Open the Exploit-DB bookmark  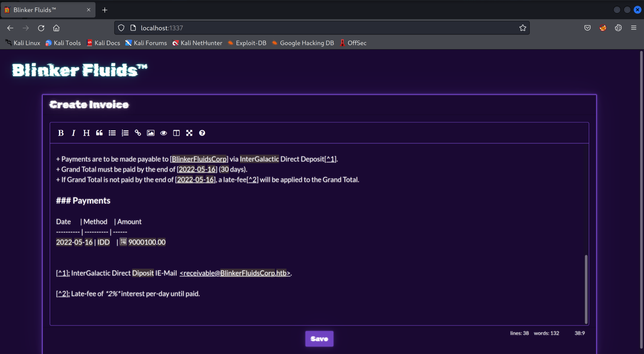(x=247, y=43)
